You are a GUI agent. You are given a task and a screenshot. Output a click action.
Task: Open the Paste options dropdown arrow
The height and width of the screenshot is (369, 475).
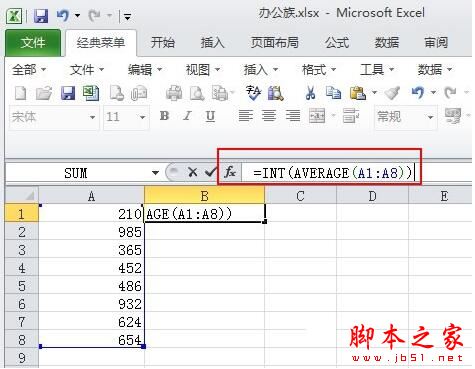[x=374, y=92]
